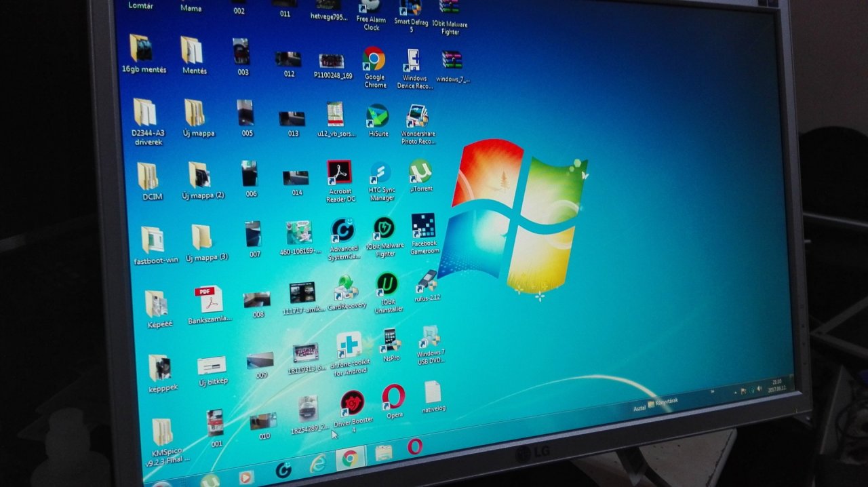Select image thumbnail named 001
This screenshot has height=487, width=868.
(215, 423)
